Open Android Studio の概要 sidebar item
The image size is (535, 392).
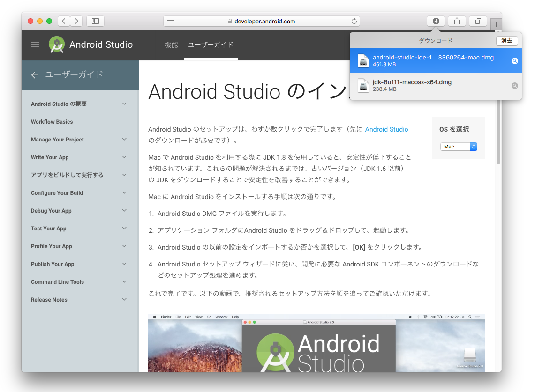point(59,104)
